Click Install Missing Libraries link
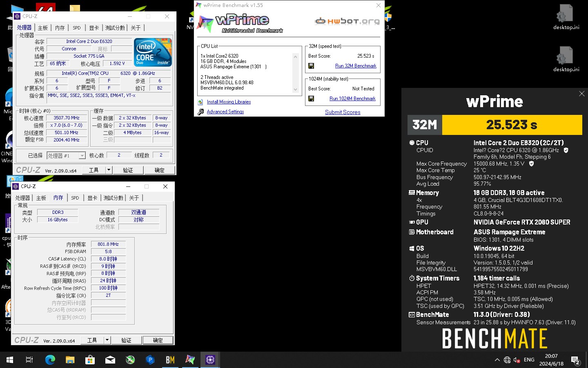Image resolution: width=588 pixels, height=368 pixels. (229, 102)
